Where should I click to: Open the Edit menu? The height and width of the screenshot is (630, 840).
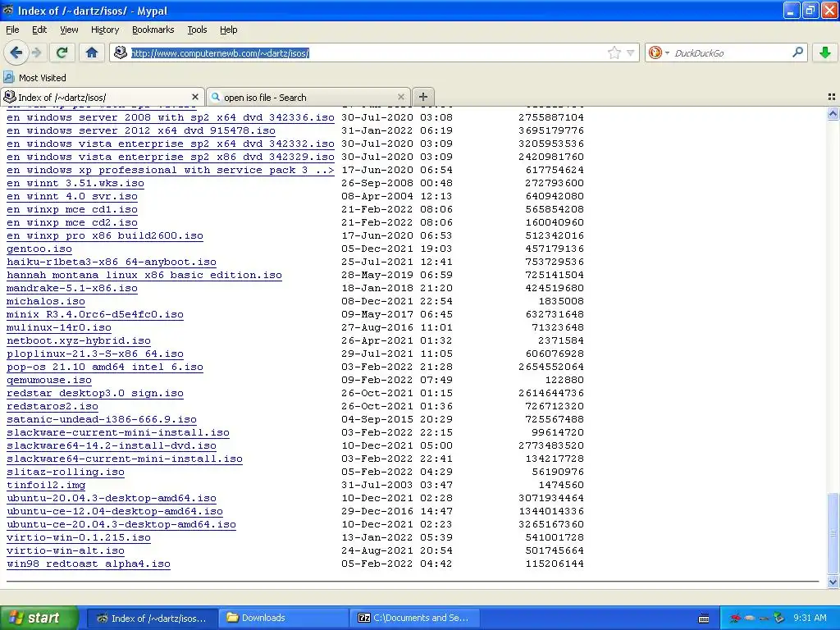39,30
